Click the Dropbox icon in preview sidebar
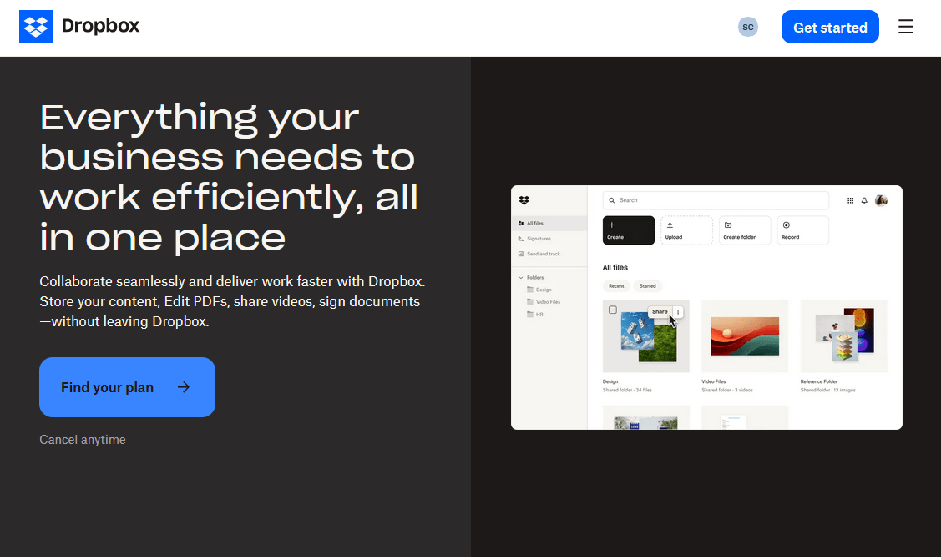Image resolution: width=941 pixels, height=560 pixels. tap(524, 200)
